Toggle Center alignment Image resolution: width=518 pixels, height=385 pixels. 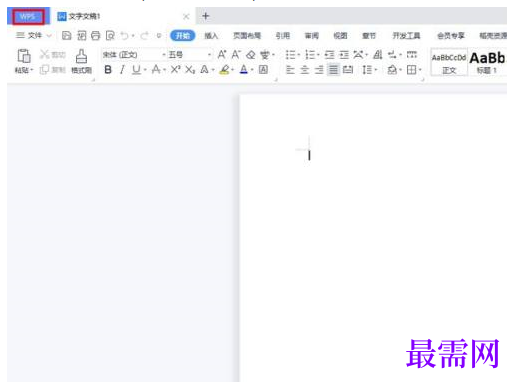305,69
